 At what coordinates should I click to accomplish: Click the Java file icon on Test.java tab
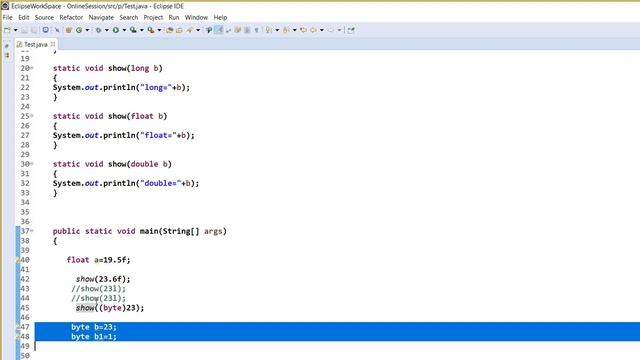[19, 44]
